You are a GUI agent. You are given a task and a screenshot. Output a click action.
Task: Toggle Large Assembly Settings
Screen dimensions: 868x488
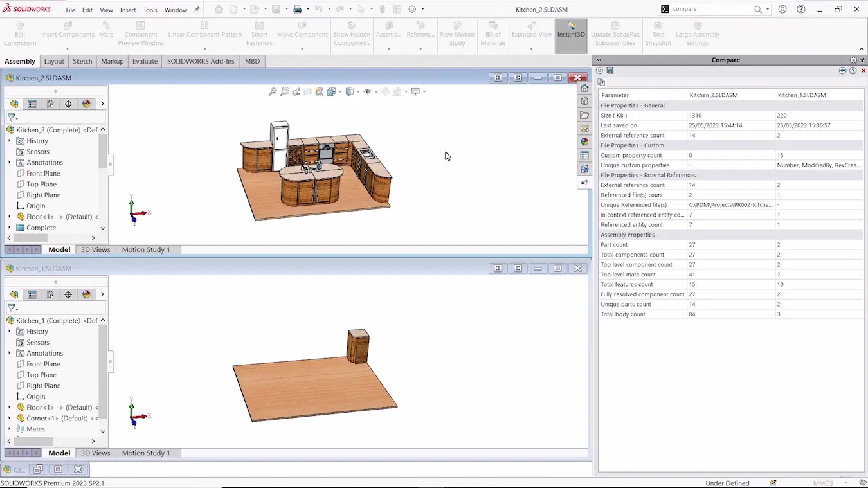click(x=698, y=32)
